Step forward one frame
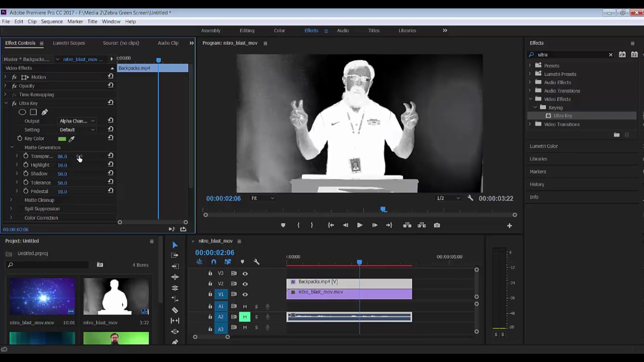 tap(374, 225)
